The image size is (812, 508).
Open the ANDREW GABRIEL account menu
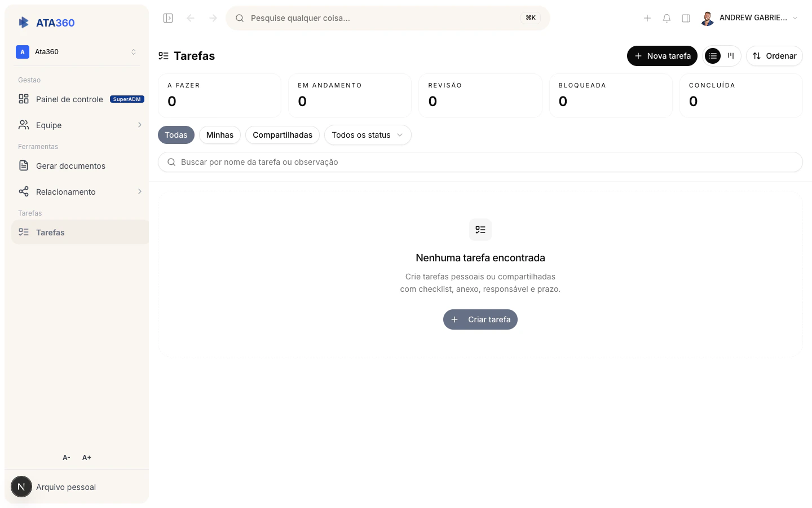pos(750,17)
